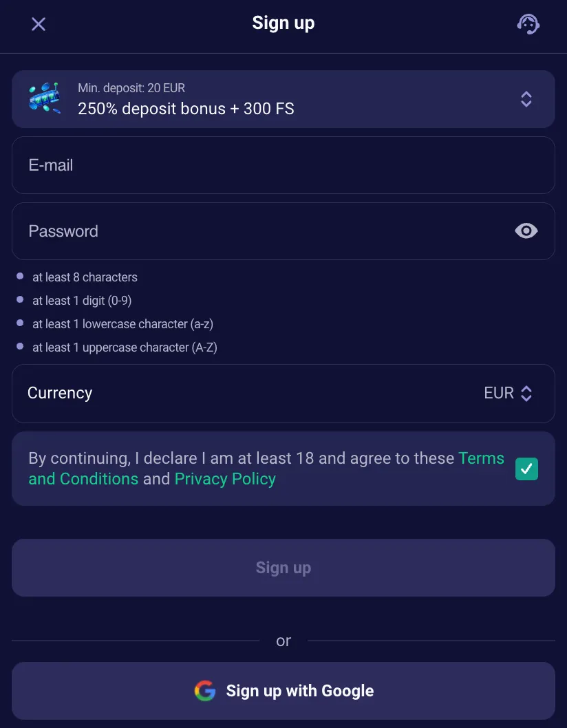567x728 pixels.
Task: Uncheck the age and terms agreement checkbox
Action: [x=526, y=469]
